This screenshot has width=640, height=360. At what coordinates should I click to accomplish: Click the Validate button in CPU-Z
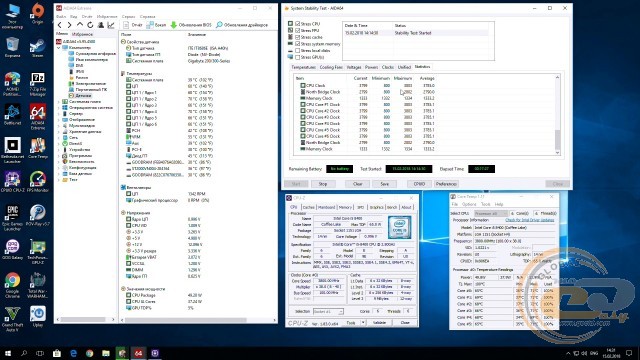(x=380, y=323)
